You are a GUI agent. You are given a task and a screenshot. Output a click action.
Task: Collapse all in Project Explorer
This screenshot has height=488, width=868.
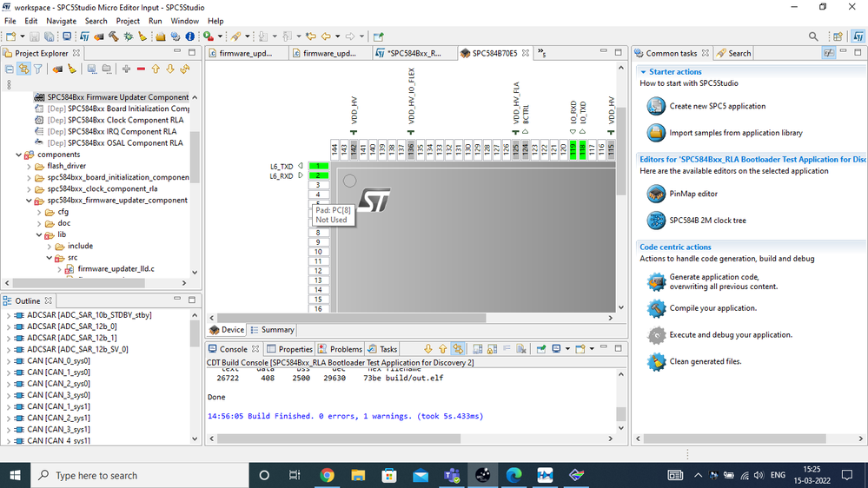point(10,69)
